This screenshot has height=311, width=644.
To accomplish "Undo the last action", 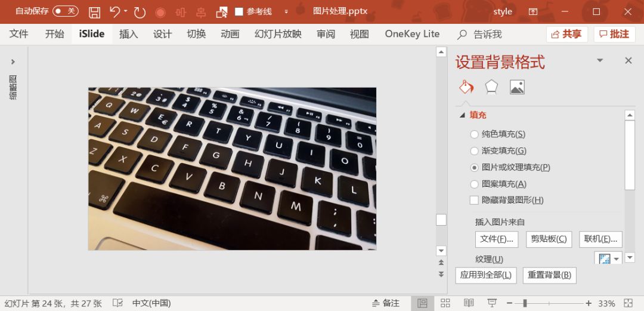I will [115, 12].
